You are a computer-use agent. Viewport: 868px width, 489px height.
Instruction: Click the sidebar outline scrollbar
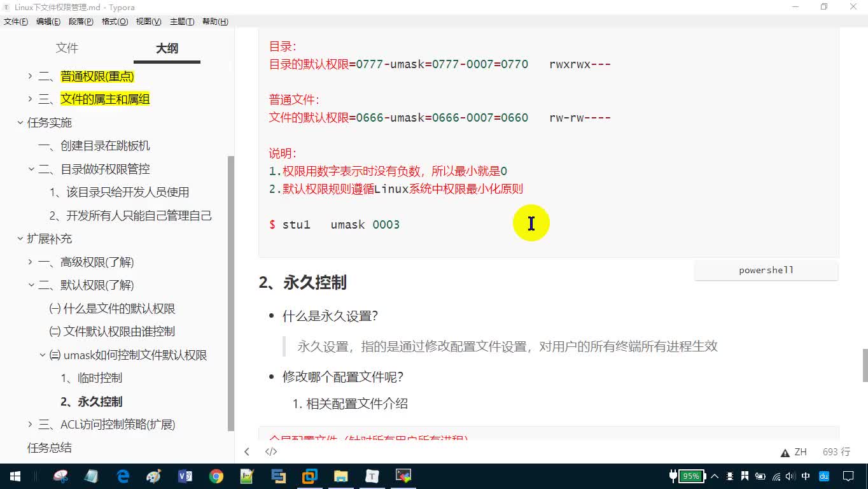pyautogui.click(x=231, y=293)
